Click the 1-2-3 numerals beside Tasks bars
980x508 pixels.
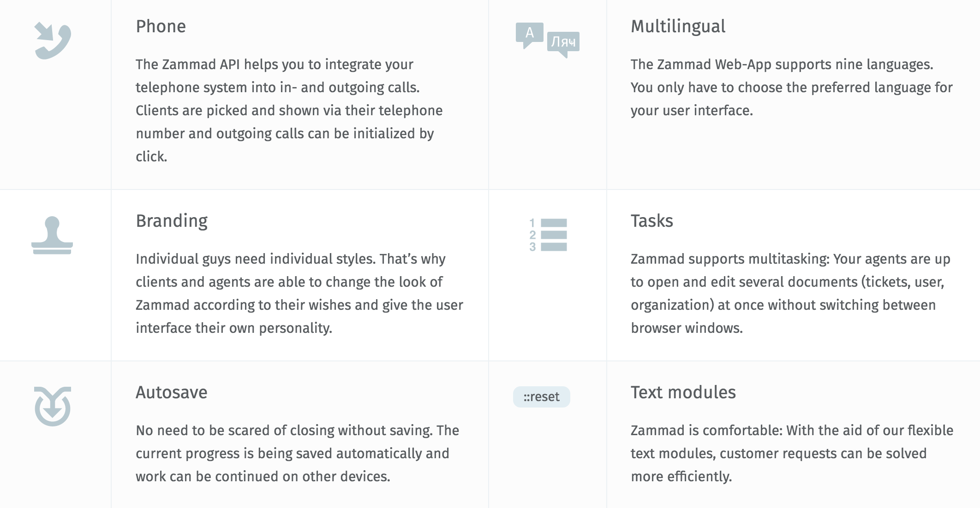(x=532, y=235)
